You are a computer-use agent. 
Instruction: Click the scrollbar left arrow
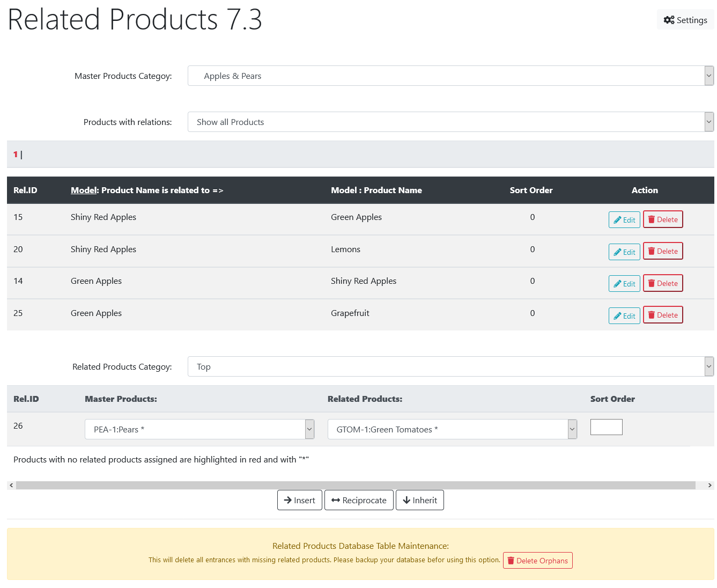(11, 485)
